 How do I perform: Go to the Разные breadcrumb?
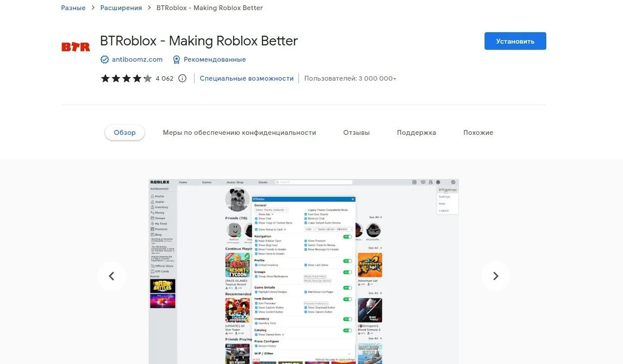coord(73,8)
